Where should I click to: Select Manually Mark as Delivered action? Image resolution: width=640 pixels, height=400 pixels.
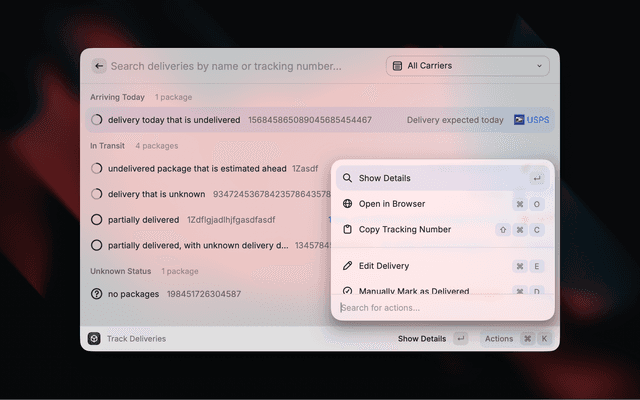413,291
